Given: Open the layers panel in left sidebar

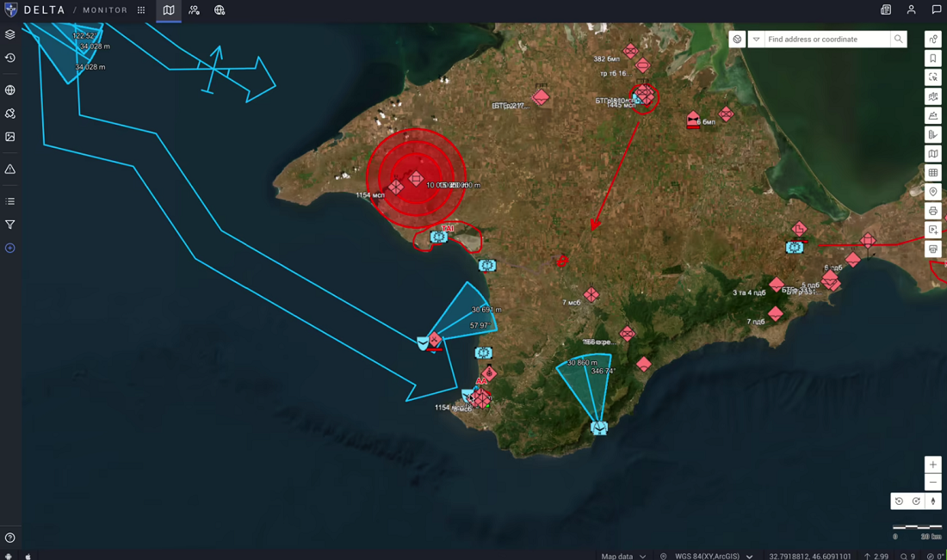Looking at the screenshot, I should (10, 34).
